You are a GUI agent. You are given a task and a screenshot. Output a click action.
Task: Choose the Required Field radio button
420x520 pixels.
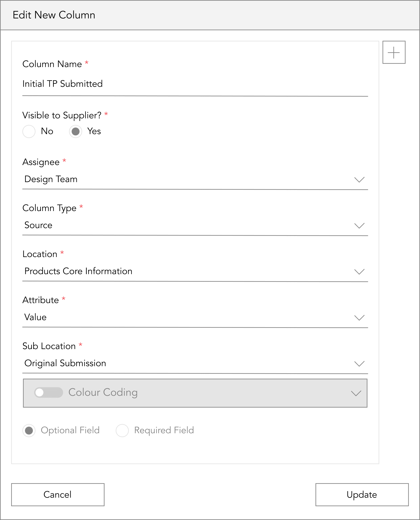click(x=122, y=430)
